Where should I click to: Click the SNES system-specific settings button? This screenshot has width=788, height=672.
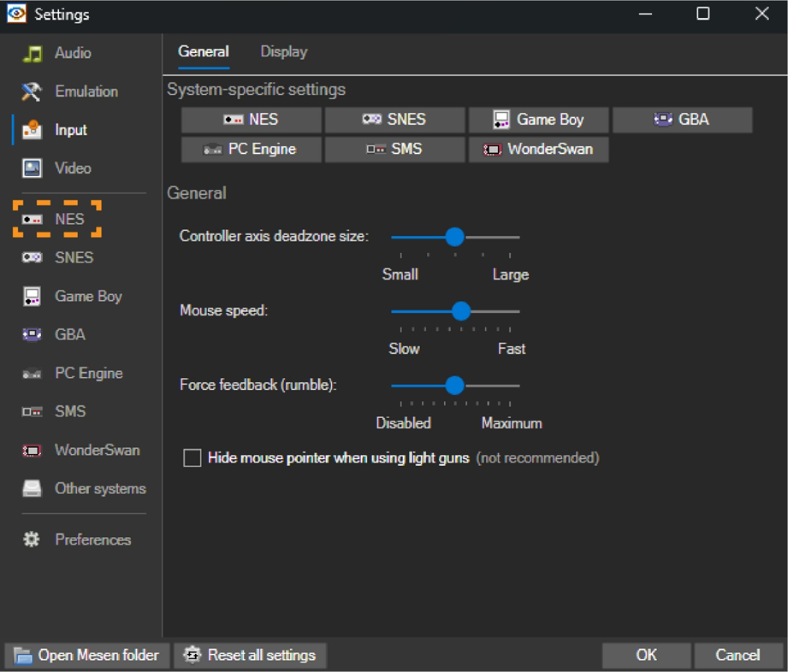tap(394, 120)
